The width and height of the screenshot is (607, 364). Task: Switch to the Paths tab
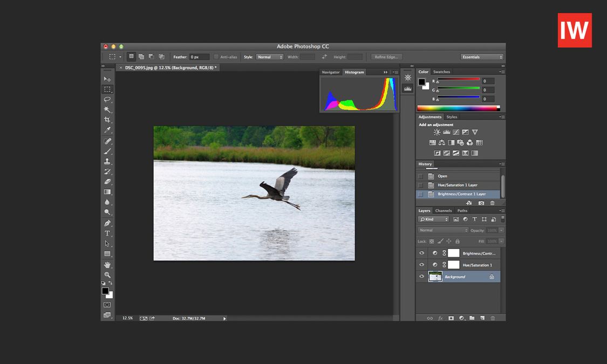tap(462, 211)
